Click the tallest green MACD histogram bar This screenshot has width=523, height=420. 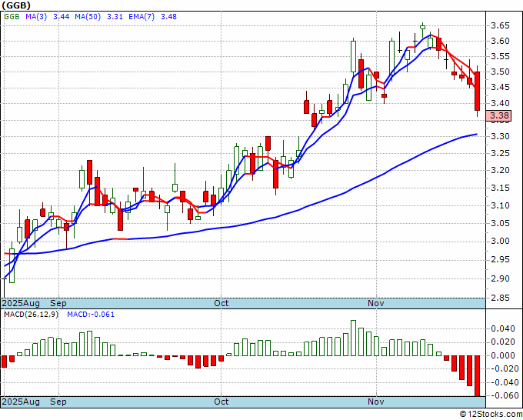point(353,338)
